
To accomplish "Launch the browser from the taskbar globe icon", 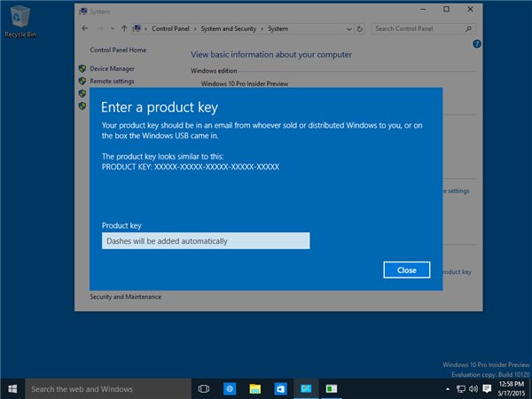I will 229,388.
